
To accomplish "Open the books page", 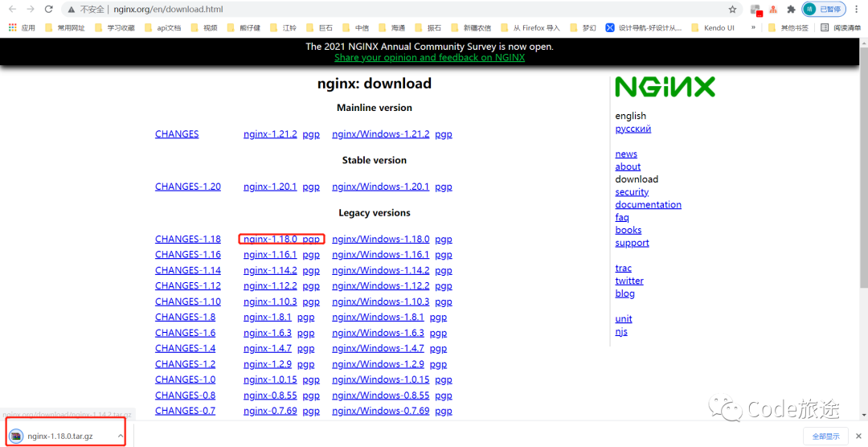I will click(628, 231).
